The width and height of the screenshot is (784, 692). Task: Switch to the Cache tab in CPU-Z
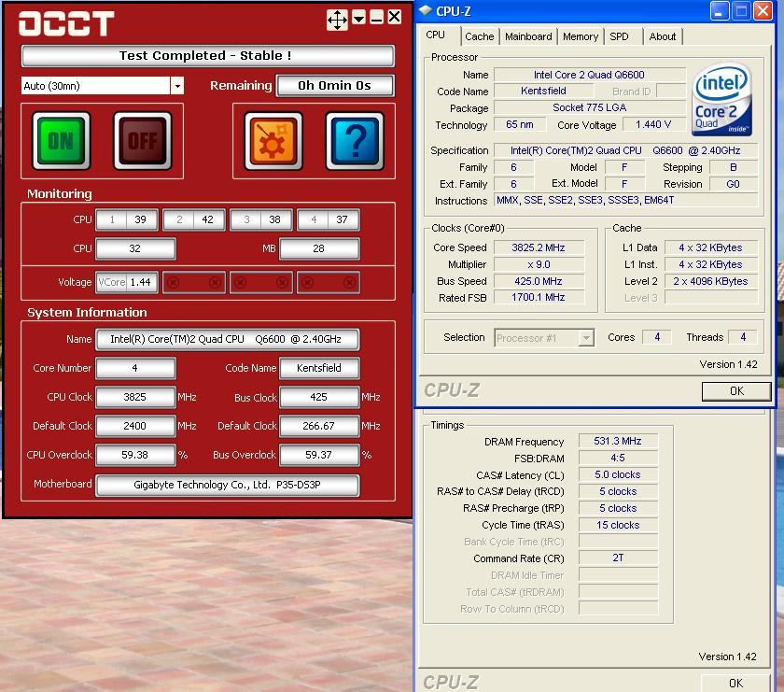[479, 36]
